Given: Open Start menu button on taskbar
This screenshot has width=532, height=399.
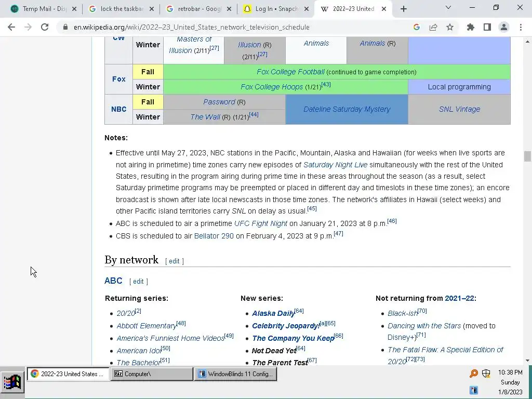Looking at the screenshot, I should coord(12,382).
